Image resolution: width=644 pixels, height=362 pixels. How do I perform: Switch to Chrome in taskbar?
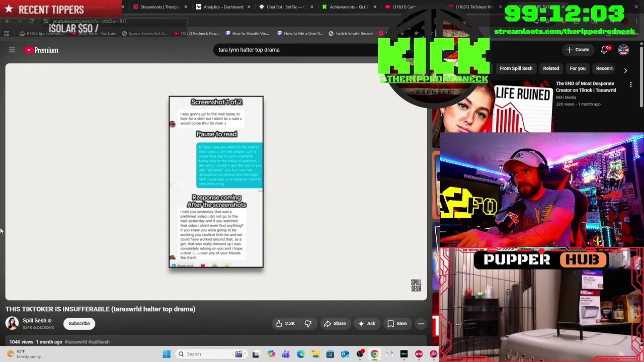coord(374,354)
